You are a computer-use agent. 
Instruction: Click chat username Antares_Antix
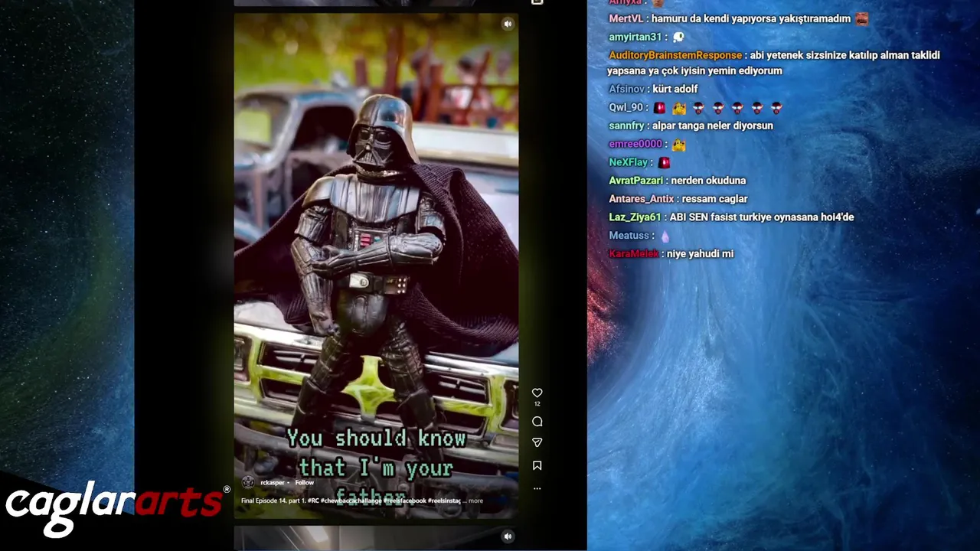(x=642, y=199)
